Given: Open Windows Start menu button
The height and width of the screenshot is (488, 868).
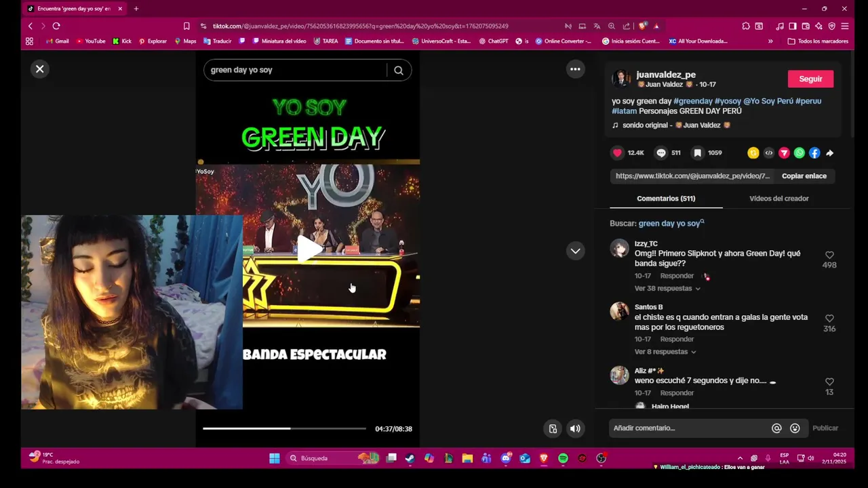Looking at the screenshot, I should click(275, 458).
